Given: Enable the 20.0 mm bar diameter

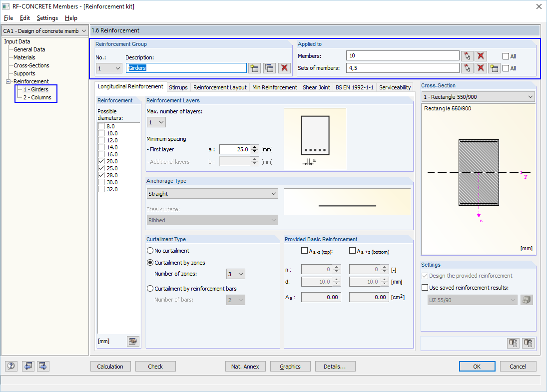Looking at the screenshot, I should pyautogui.click(x=100, y=161).
